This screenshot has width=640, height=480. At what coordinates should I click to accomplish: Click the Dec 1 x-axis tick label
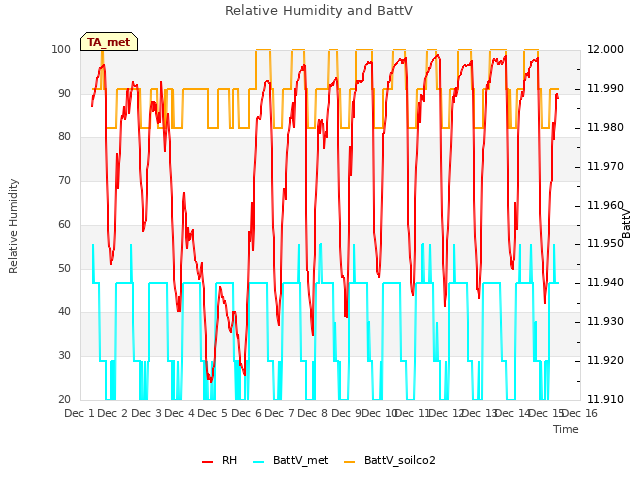tap(79, 413)
